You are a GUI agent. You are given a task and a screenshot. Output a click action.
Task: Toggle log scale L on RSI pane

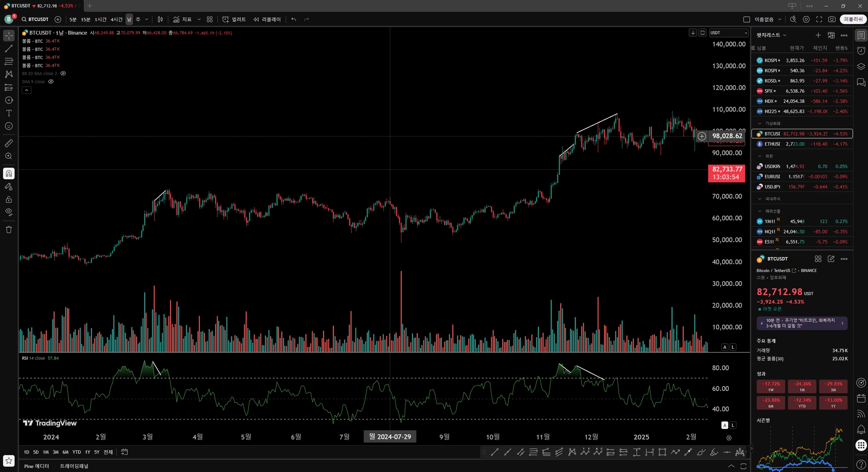(733, 425)
